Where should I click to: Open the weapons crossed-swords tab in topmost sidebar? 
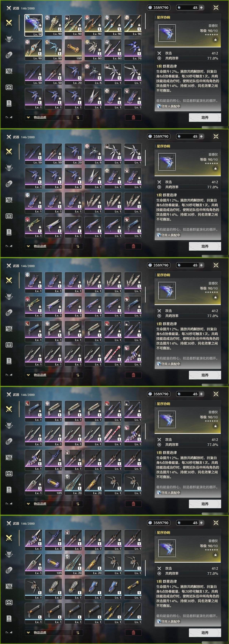(9, 23)
